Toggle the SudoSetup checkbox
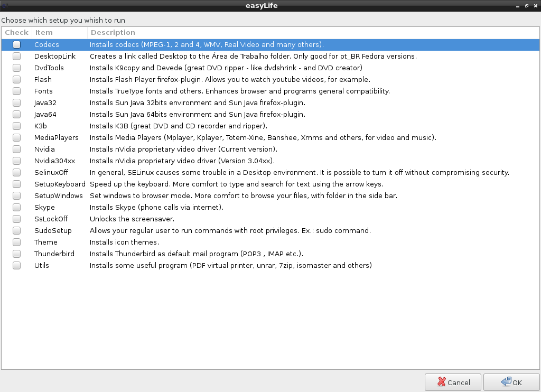Screen dimensions: 541x392 coord(16,230)
